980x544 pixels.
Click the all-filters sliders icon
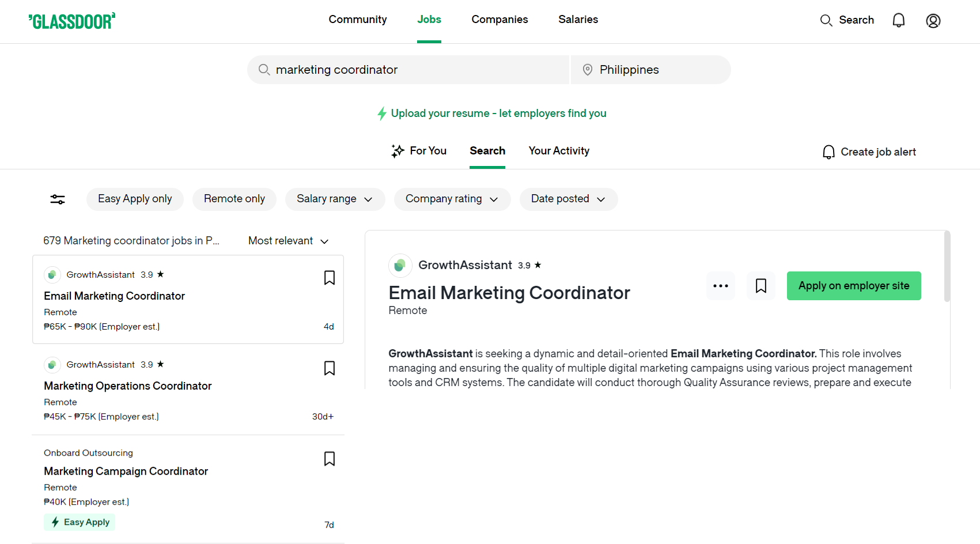[58, 199]
